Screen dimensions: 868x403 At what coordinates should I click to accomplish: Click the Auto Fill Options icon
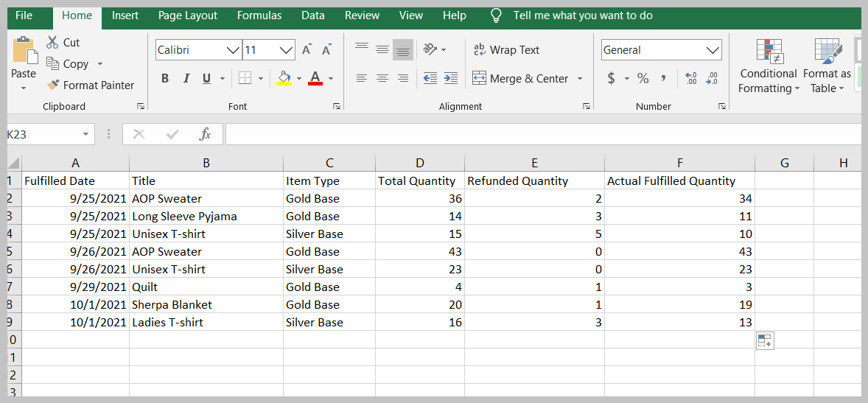point(764,340)
